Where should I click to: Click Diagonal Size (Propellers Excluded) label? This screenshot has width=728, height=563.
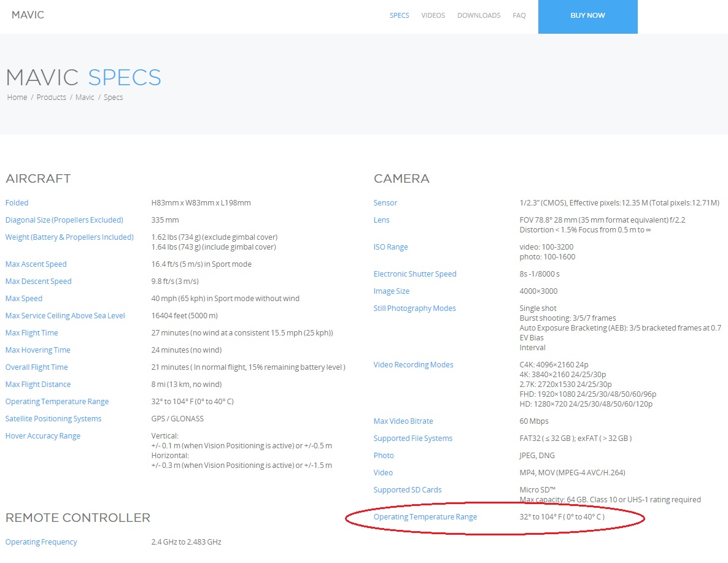point(64,220)
